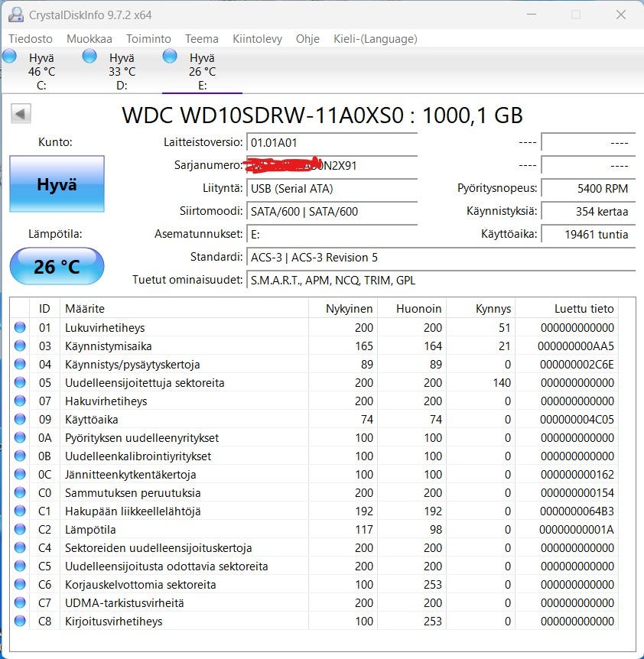Click status orb for Uudelleenkalibrointiyritykset row
Image resolution: width=644 pixels, height=659 pixels.
coord(20,456)
